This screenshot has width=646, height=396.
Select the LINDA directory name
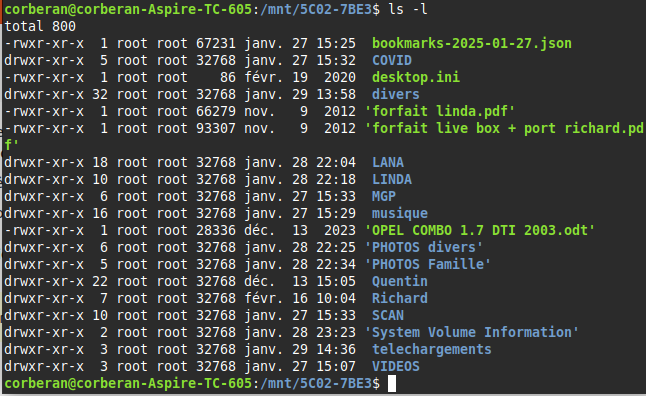(391, 179)
